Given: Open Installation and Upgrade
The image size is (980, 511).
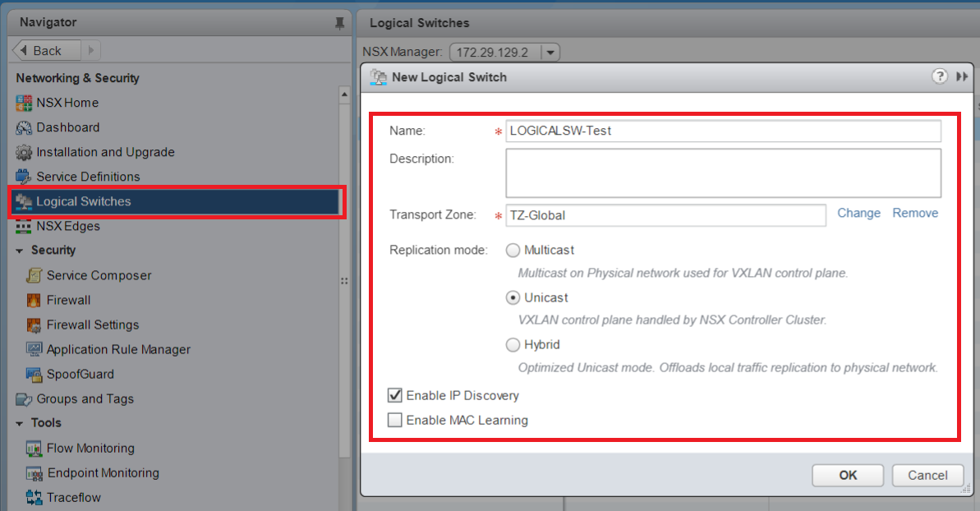Looking at the screenshot, I should 106,153.
